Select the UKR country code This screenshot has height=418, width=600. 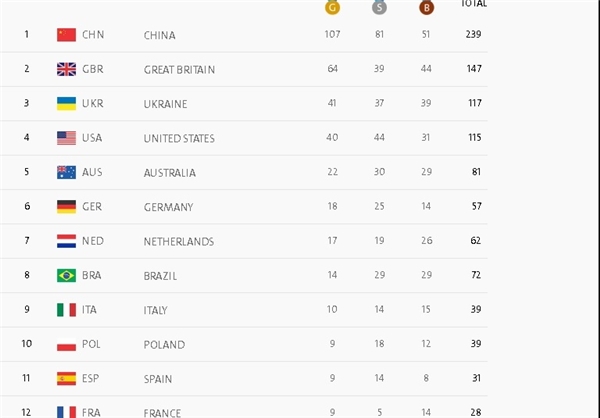[93, 104]
